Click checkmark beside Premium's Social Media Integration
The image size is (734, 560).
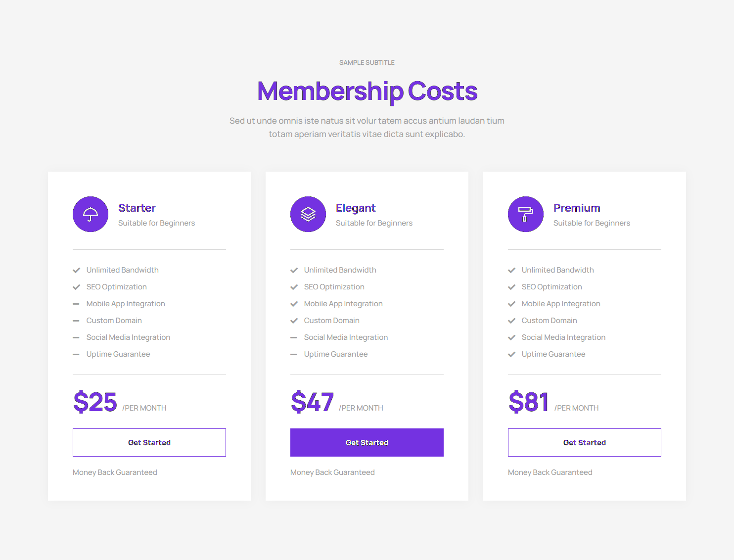click(512, 337)
